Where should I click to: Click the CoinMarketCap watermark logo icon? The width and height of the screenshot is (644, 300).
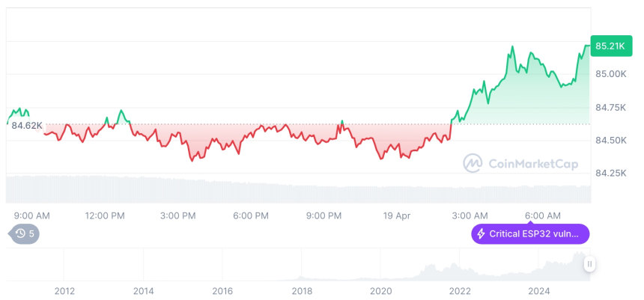(x=472, y=163)
